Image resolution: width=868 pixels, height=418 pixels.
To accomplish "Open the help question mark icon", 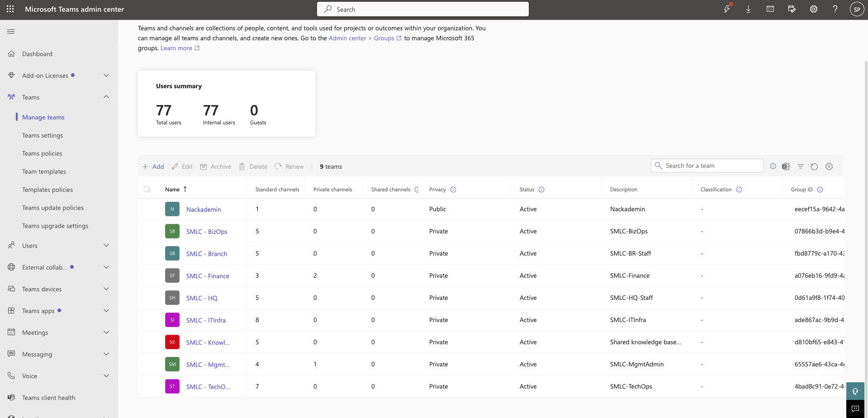I will pyautogui.click(x=835, y=9).
